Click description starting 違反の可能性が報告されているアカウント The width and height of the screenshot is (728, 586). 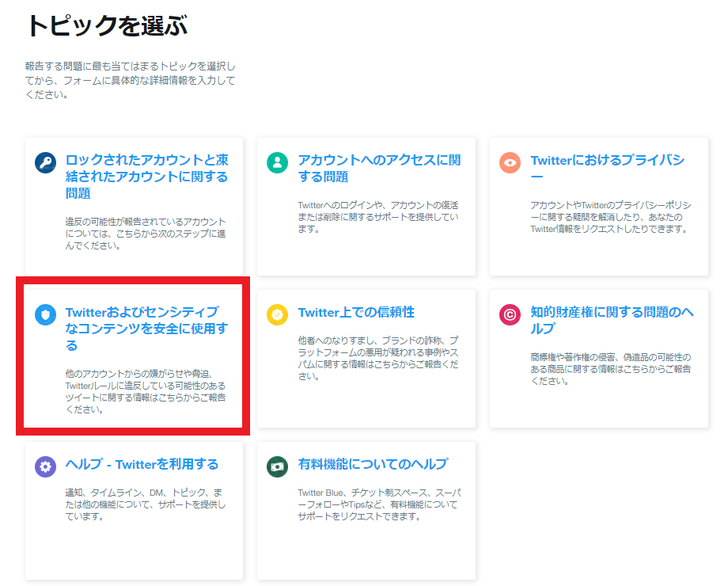tap(146, 234)
